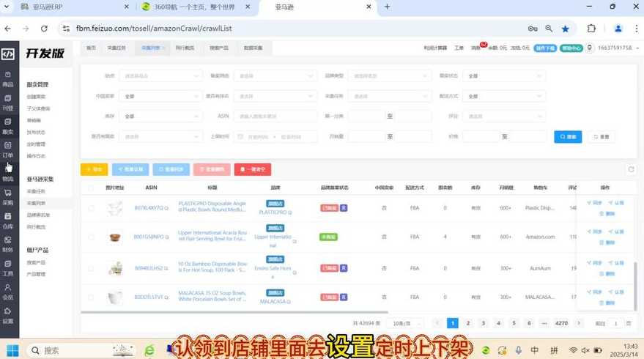Open the first filter dropdown in the top row
This screenshot has width=644, height=359.
pos(160,76)
